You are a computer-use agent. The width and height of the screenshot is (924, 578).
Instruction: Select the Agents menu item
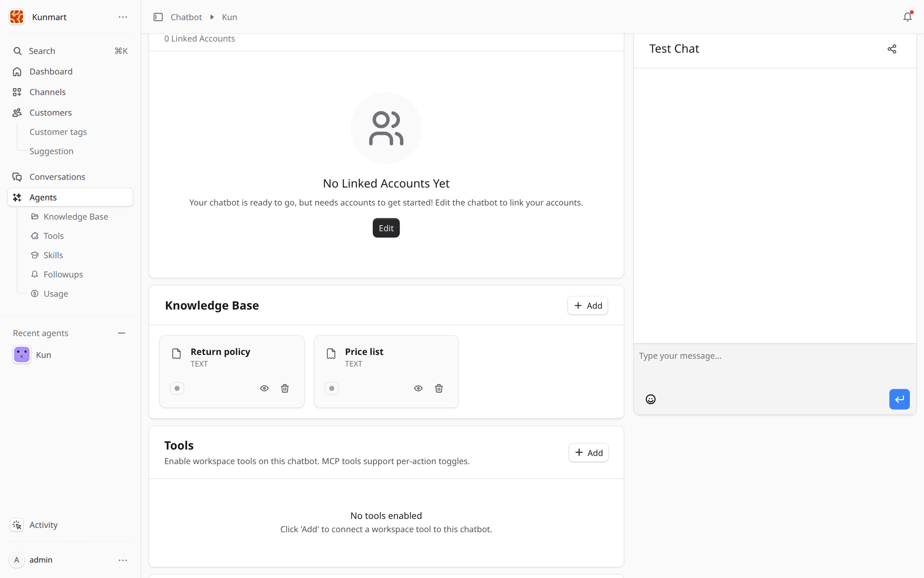click(70, 197)
